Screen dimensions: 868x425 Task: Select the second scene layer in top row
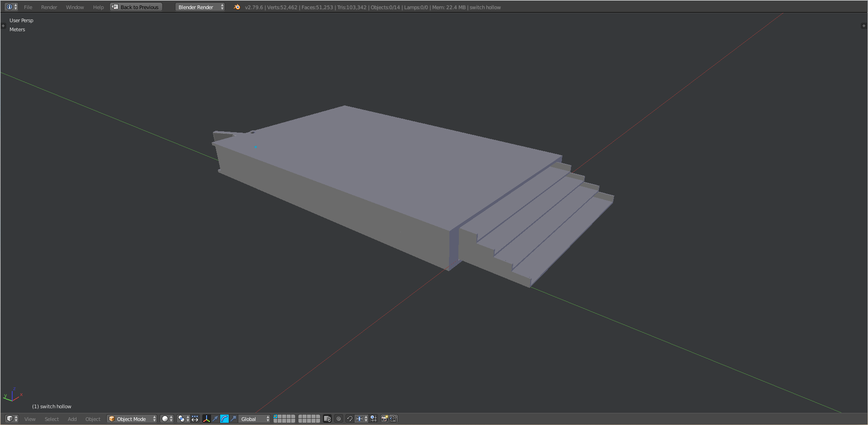pos(280,417)
